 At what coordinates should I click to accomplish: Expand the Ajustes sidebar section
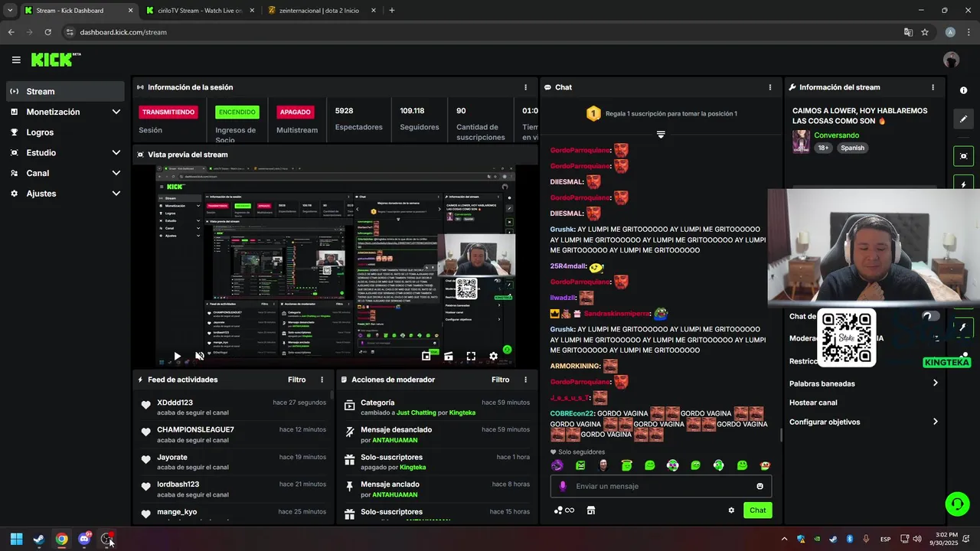pos(116,194)
